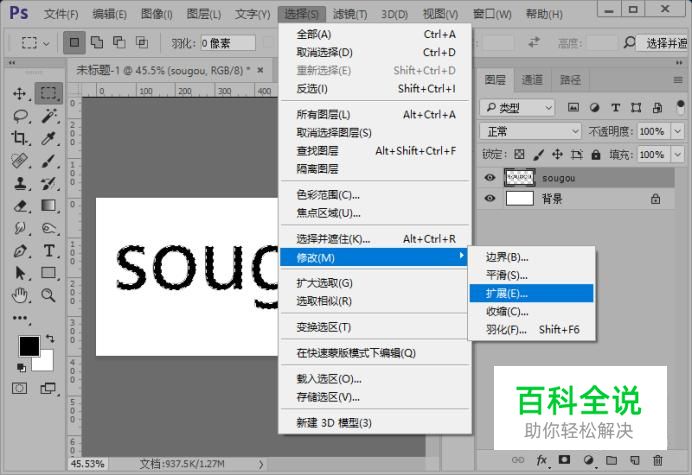Set New Selection mode
The height and width of the screenshot is (475, 692).
74,42
